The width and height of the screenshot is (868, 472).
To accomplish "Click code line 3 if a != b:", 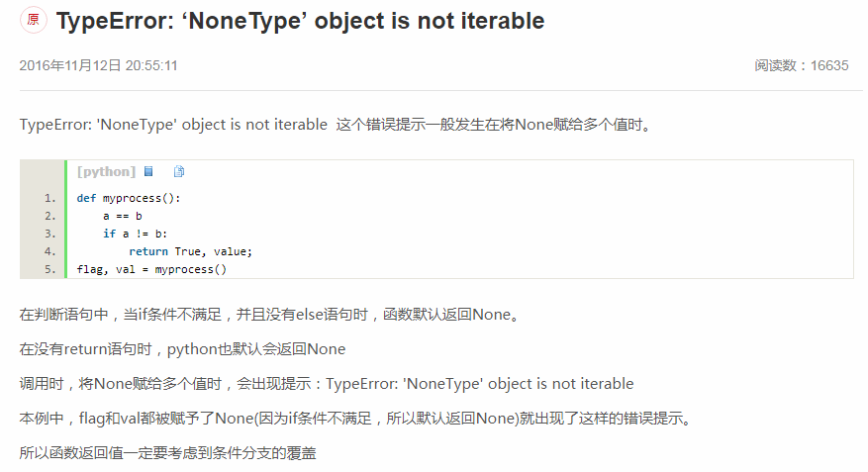I will click(x=135, y=234).
